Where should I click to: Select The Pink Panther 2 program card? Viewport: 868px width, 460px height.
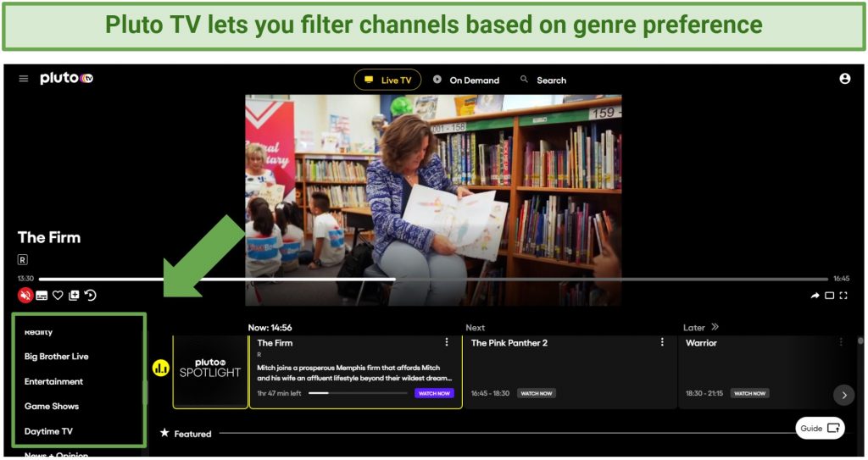tap(570, 371)
